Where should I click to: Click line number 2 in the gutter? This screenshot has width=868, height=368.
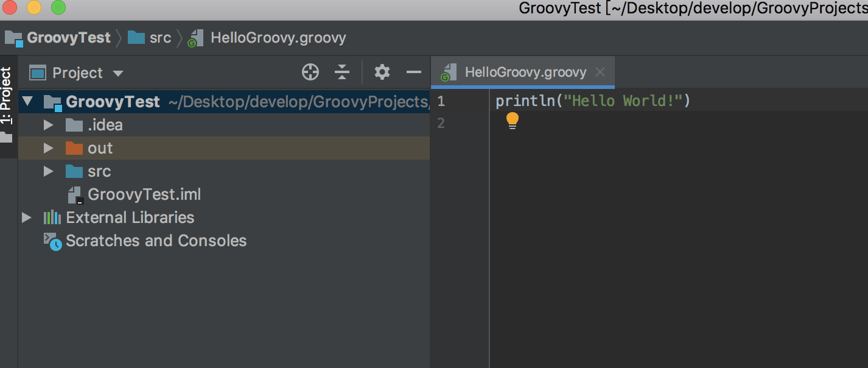[441, 123]
